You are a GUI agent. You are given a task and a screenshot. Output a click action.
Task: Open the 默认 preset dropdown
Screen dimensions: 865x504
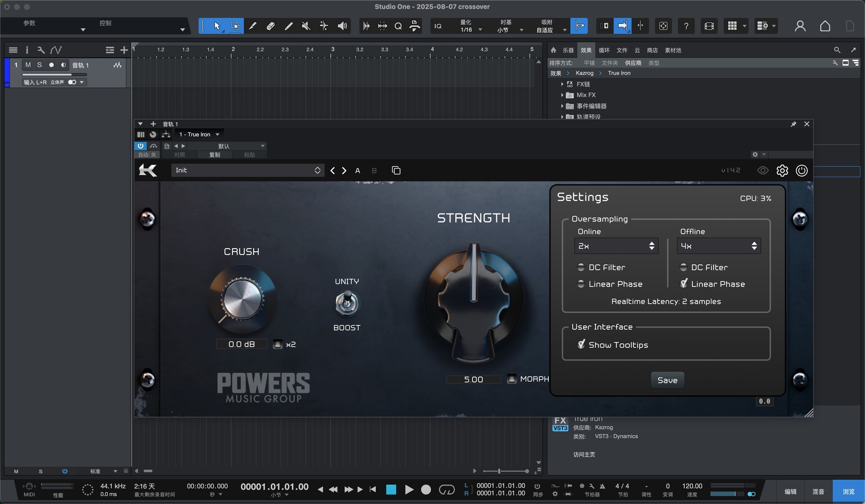click(228, 146)
